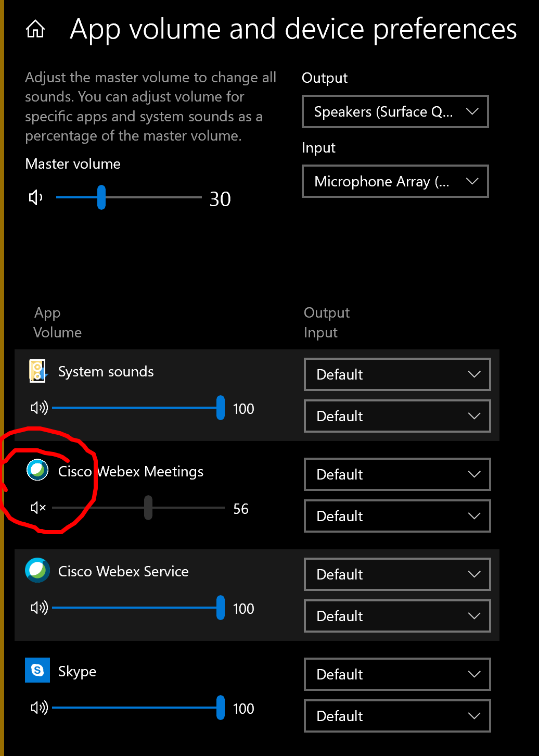Click the Cisco Webex Service app icon
This screenshot has width=539, height=756.
coord(37,570)
